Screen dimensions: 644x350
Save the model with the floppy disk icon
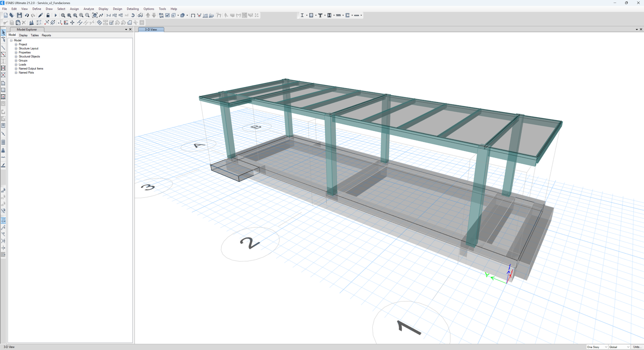(19, 15)
